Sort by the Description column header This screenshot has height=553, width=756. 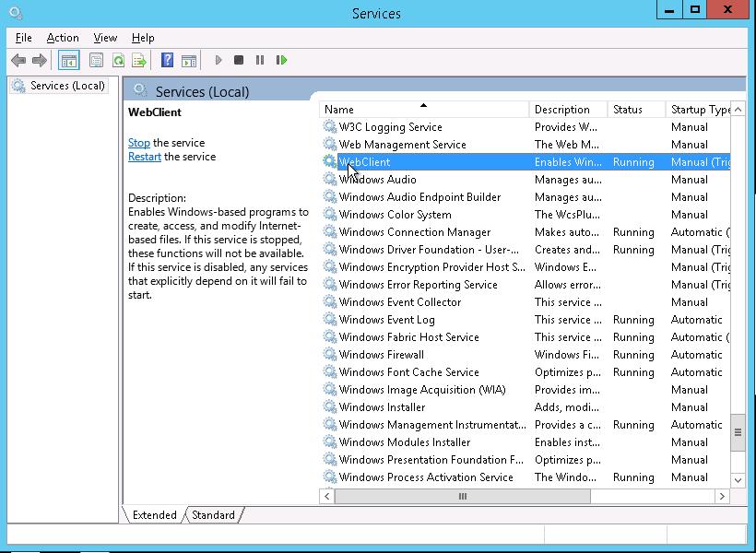(568, 110)
